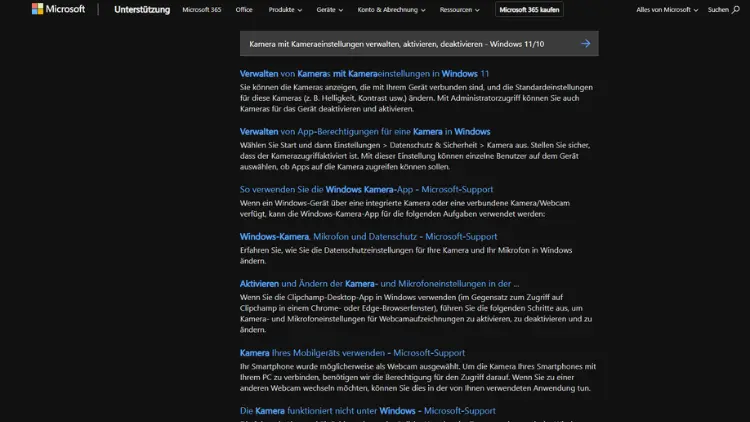
Task: Open Windows-Kamera, Mikrofon und Datenschutz result
Action: [x=368, y=236]
